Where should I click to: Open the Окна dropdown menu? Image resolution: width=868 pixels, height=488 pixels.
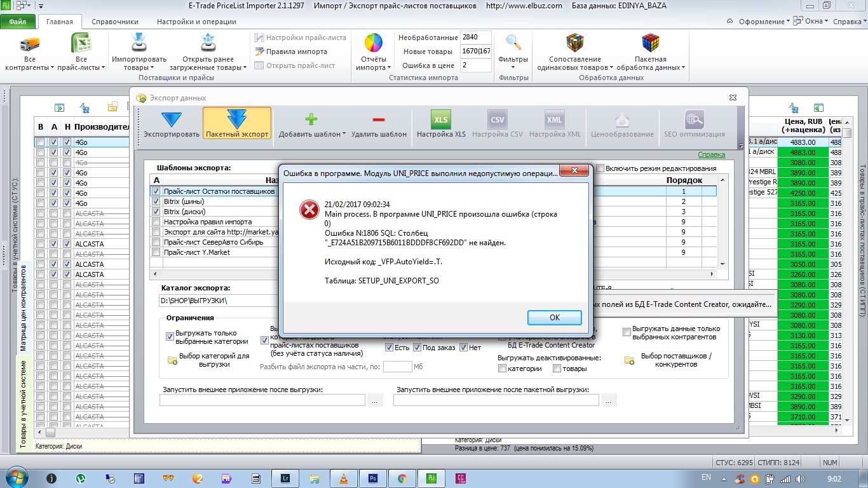click(x=811, y=22)
